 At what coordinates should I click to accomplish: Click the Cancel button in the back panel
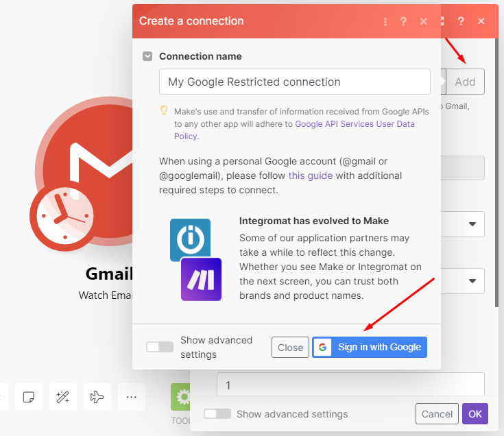[437, 414]
